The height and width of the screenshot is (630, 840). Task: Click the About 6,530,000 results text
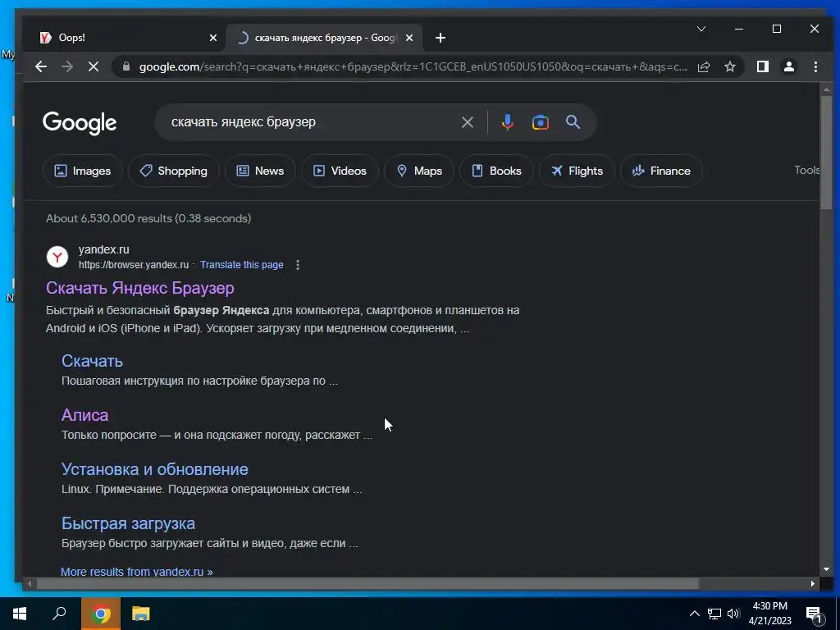click(148, 218)
